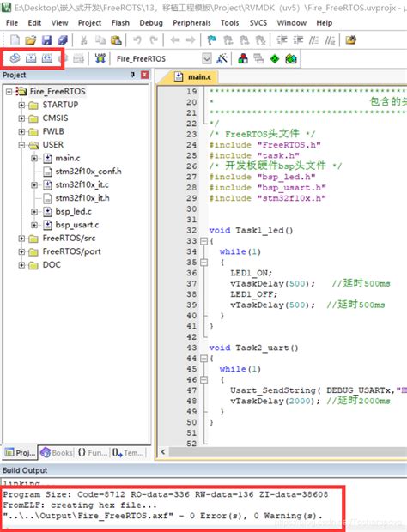The height and width of the screenshot is (532, 407).
Task: Open the Peripherals menu
Action: point(191,22)
